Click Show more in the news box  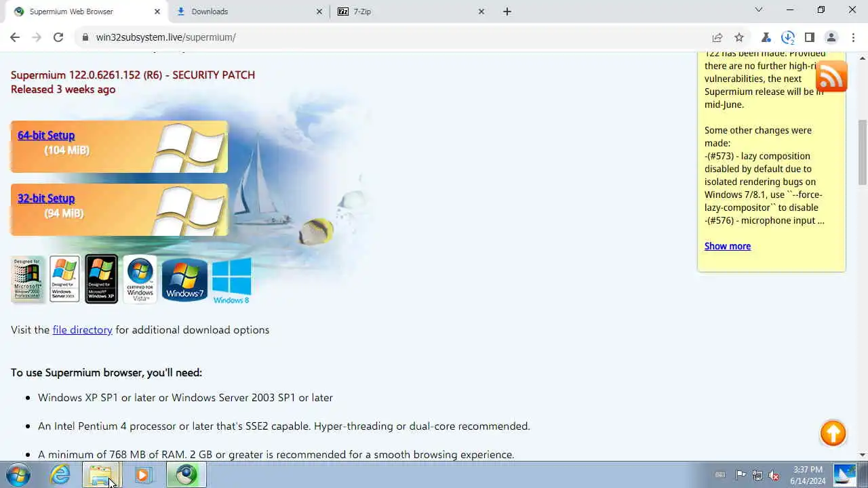click(x=728, y=246)
